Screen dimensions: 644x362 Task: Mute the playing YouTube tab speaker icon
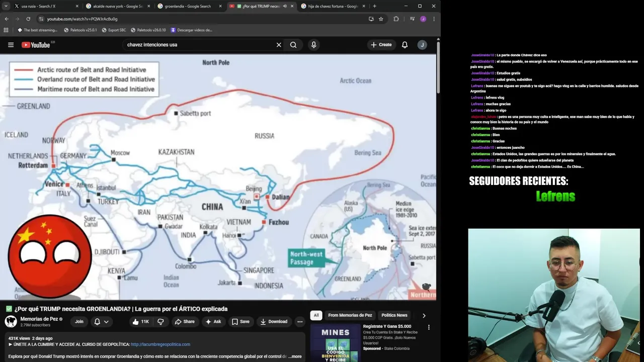pos(285,6)
